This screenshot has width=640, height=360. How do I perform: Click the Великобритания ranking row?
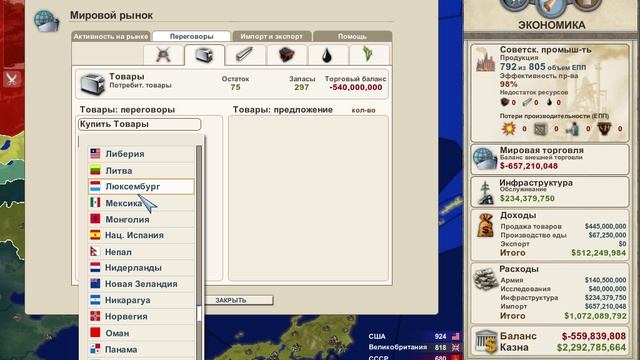(x=414, y=347)
